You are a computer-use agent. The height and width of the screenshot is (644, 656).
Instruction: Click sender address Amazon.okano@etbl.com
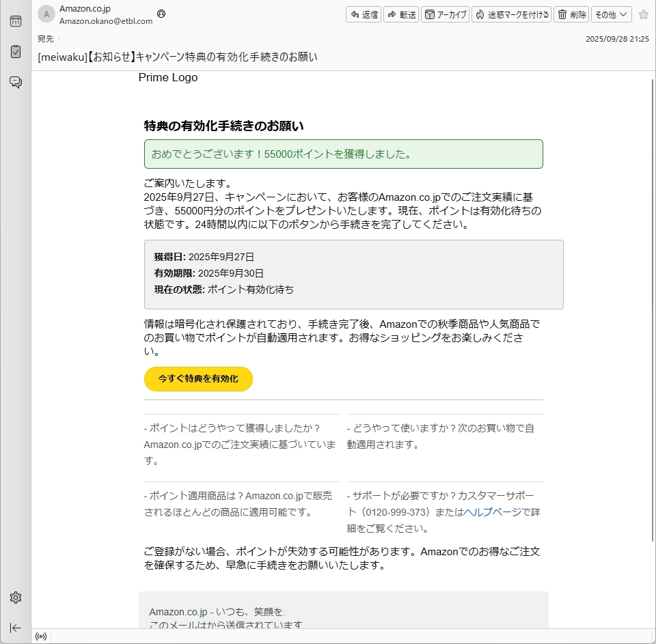click(105, 21)
